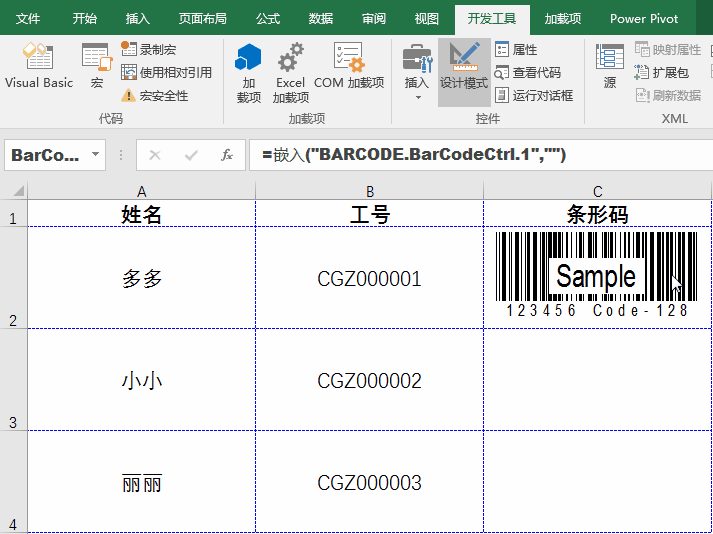Select the 姓名 header cell
This screenshot has width=713, height=534.
[x=141, y=213]
